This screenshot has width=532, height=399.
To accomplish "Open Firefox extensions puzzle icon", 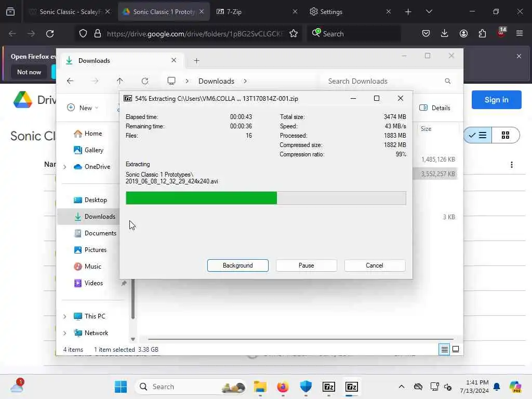I will (x=482, y=34).
